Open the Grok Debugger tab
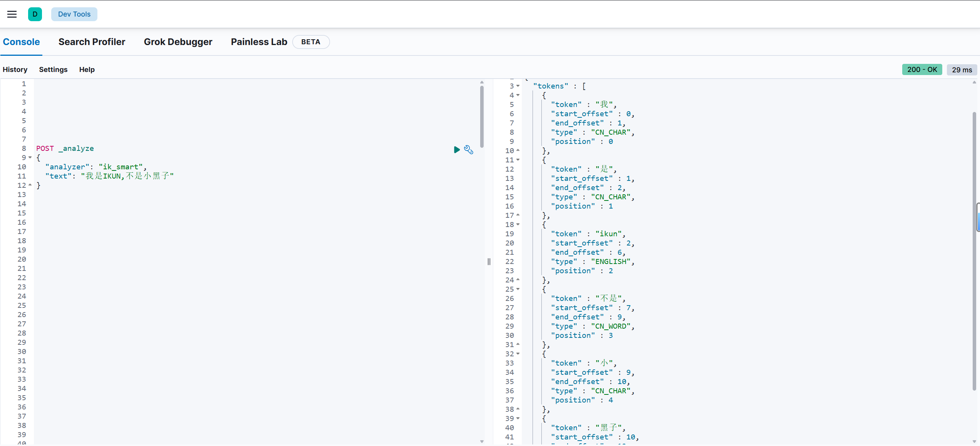 pos(178,42)
